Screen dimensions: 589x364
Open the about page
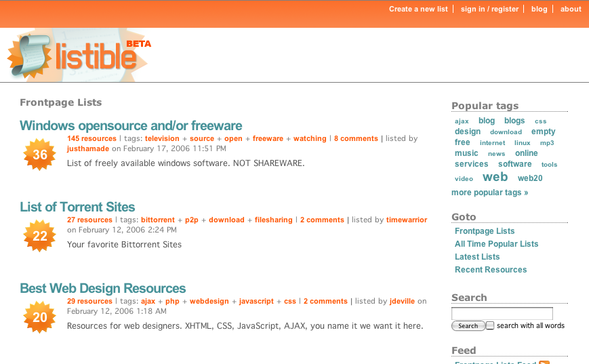coord(571,9)
